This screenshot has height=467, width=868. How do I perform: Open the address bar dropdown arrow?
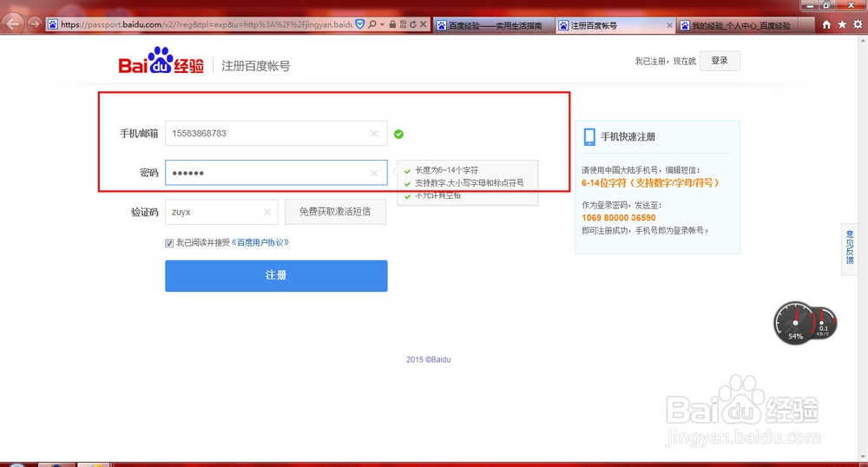click(x=382, y=25)
